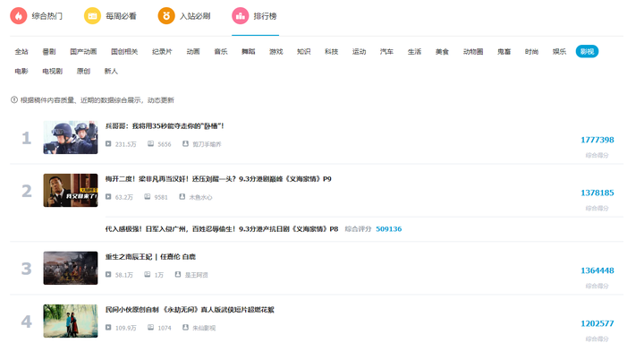Click the rank 1 soldiers video thumbnail
644x343 pixels.
coord(71,137)
